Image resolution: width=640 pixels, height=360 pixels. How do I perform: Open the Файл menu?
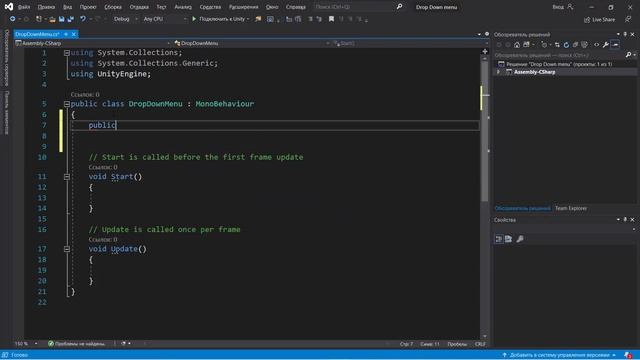(x=24, y=7)
